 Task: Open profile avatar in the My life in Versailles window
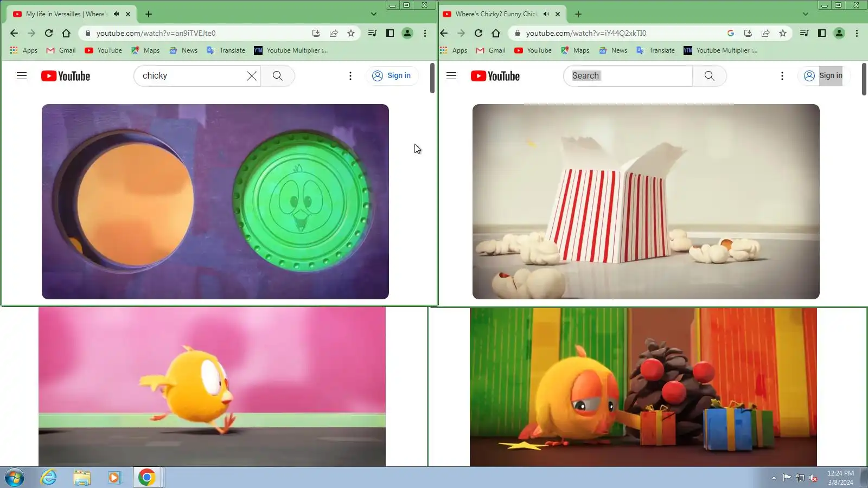[x=407, y=33]
